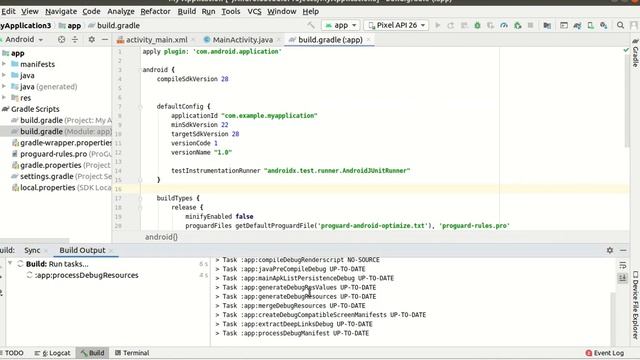Click the scroll-to-end icon in Build Output
The image size is (640, 360).
(622, 278)
